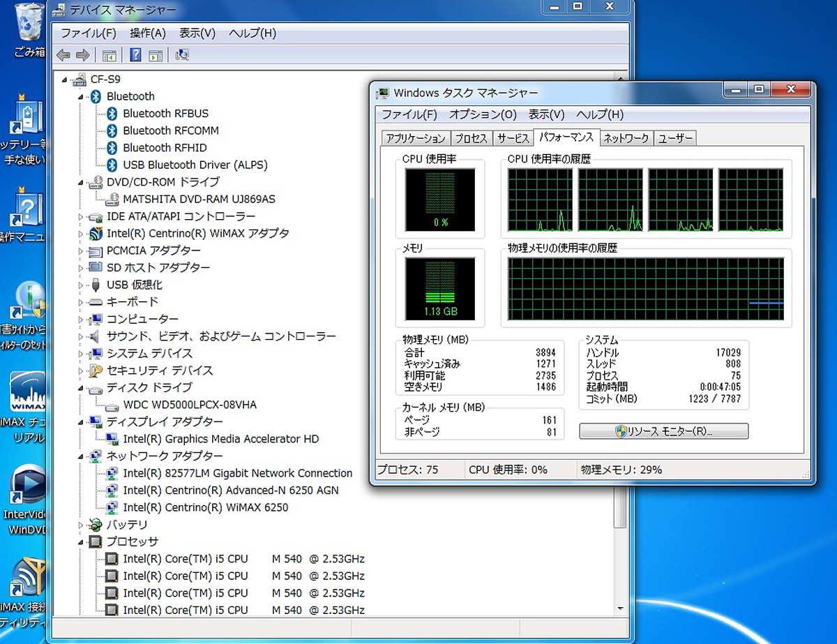
Task: Select the Bluetooth RFHID device
Action: coord(165,147)
